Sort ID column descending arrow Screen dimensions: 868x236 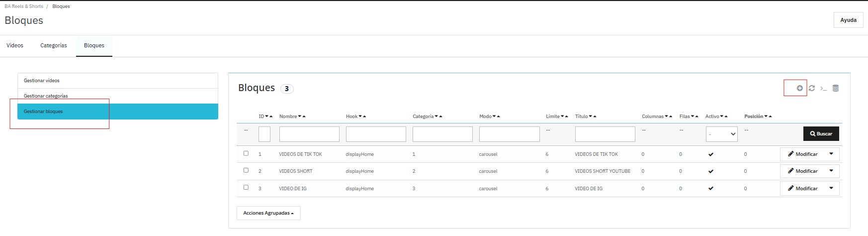click(267, 117)
